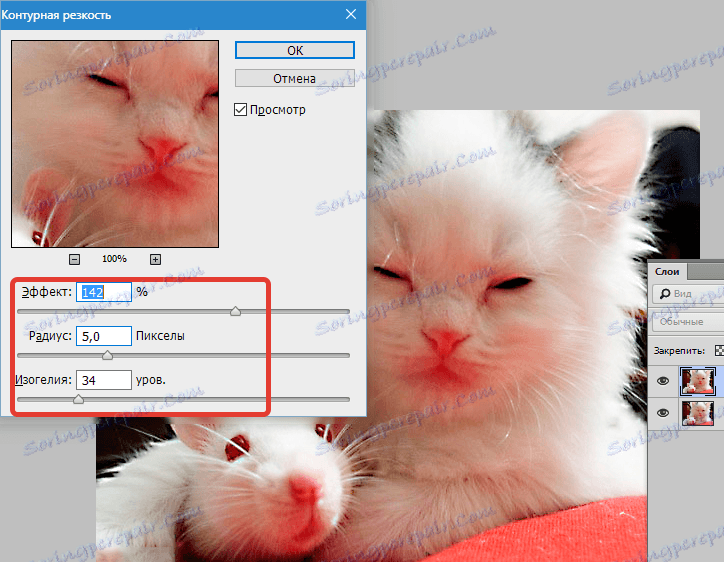Zoom out the preview with minus icon

pyautogui.click(x=74, y=260)
